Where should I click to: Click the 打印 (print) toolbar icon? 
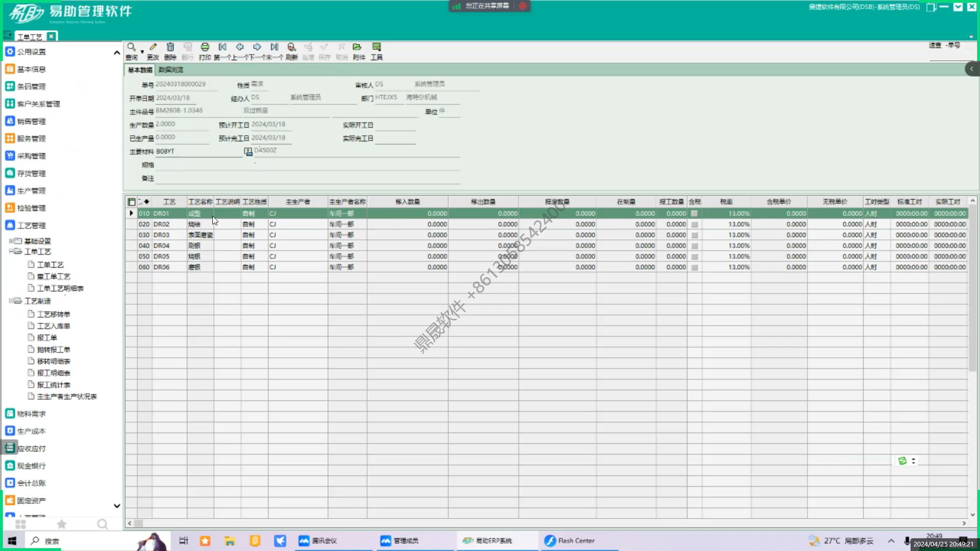[x=205, y=47]
